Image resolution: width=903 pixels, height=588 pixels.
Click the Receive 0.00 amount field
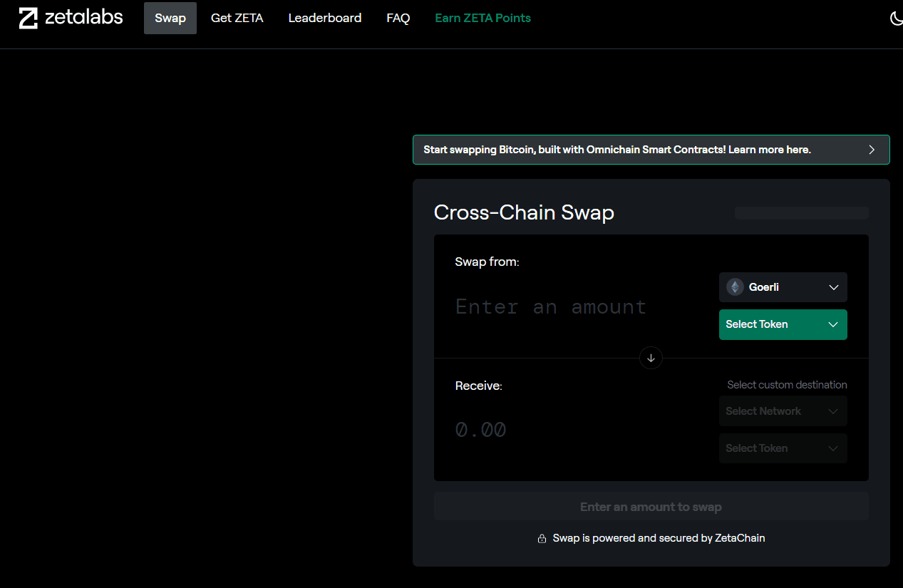pyautogui.click(x=481, y=430)
